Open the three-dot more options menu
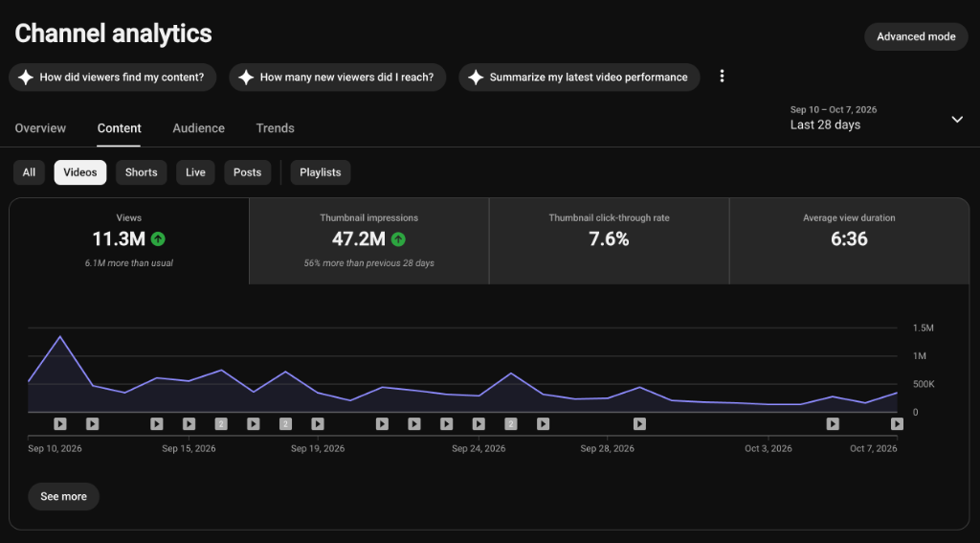The image size is (980, 543). point(722,77)
